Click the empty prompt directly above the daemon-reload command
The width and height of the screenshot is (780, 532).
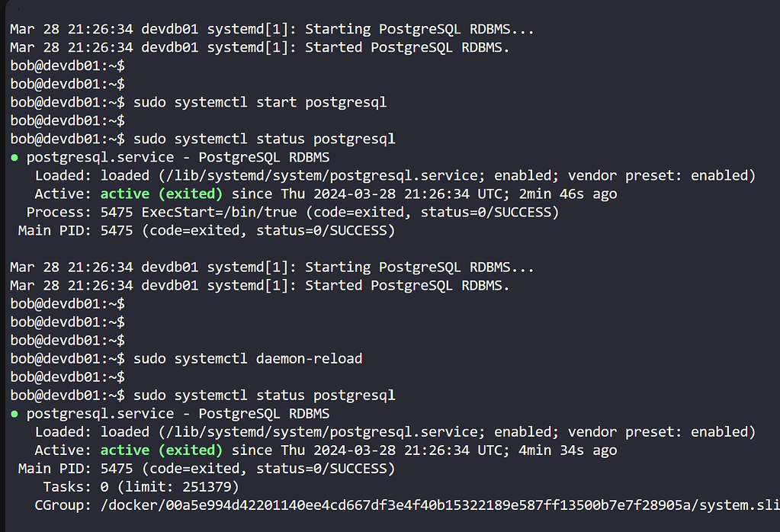click(67, 340)
